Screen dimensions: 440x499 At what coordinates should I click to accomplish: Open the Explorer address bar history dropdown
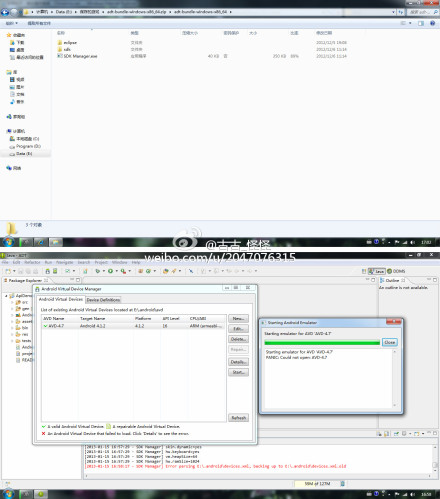click(394, 12)
